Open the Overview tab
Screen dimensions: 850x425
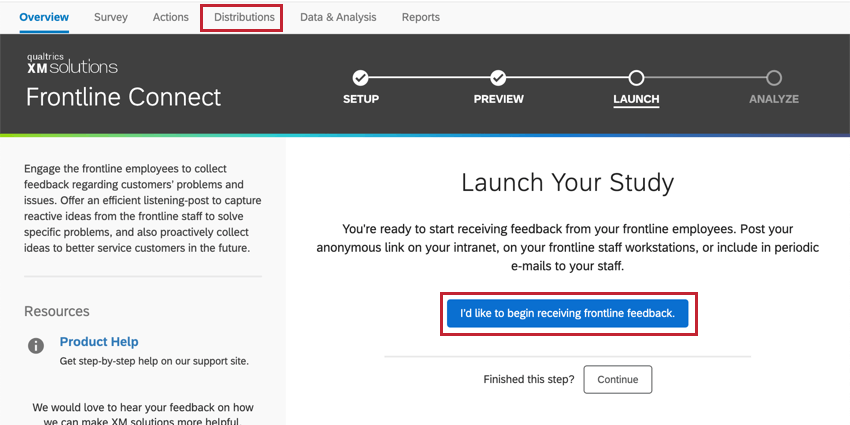[44, 17]
